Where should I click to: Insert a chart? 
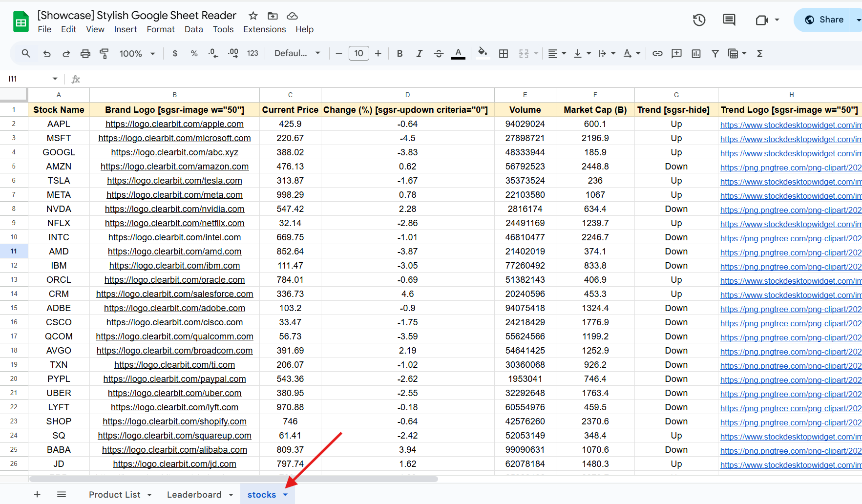696,53
